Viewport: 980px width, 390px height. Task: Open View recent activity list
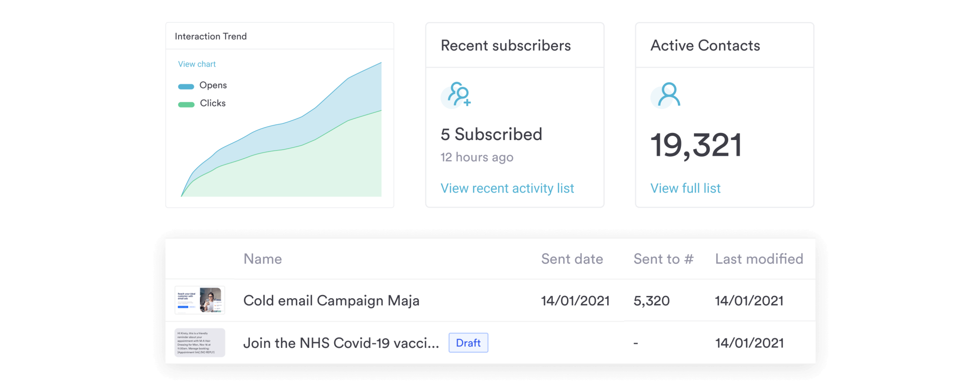(x=507, y=188)
